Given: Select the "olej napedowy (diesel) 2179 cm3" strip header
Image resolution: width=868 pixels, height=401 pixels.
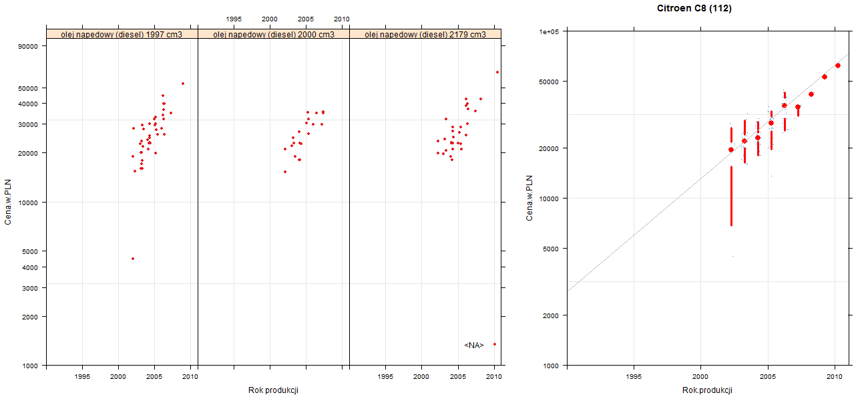Looking at the screenshot, I should click(425, 34).
